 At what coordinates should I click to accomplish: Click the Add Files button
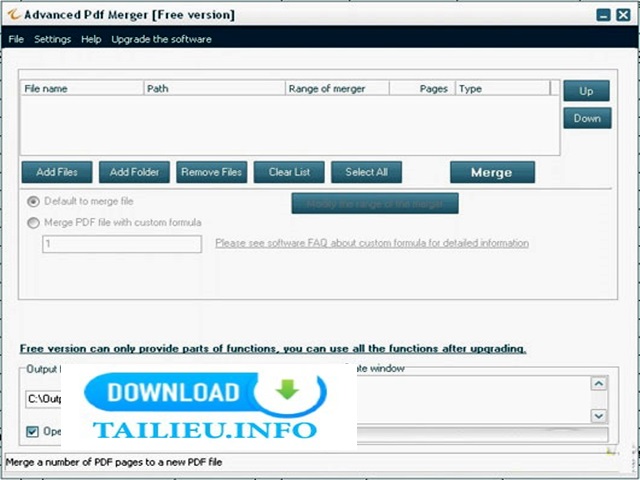coord(57,172)
